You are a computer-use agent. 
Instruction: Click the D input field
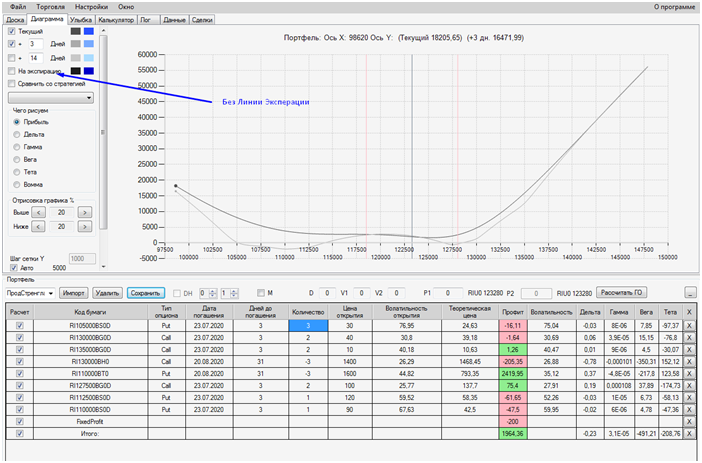click(327, 293)
